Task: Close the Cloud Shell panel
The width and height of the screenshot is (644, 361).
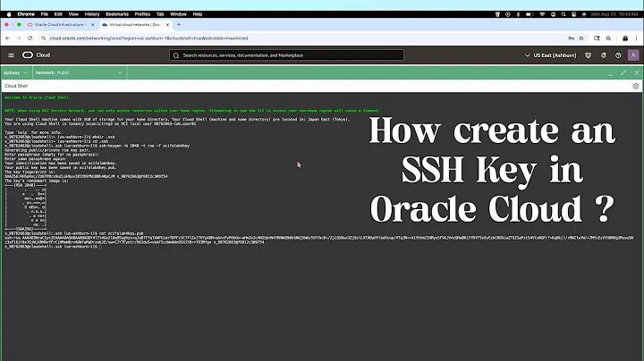Action: coord(636,72)
